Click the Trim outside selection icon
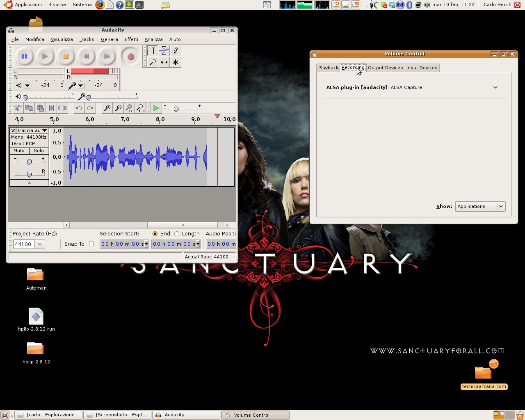Viewport: 525px width, 420px height. (x=51, y=108)
